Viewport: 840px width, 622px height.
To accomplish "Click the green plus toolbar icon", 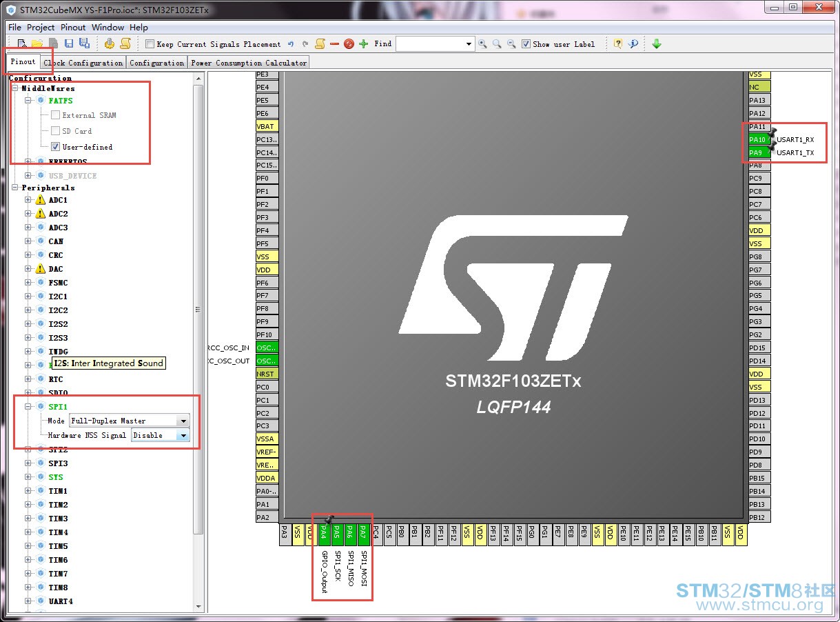I will pos(364,44).
